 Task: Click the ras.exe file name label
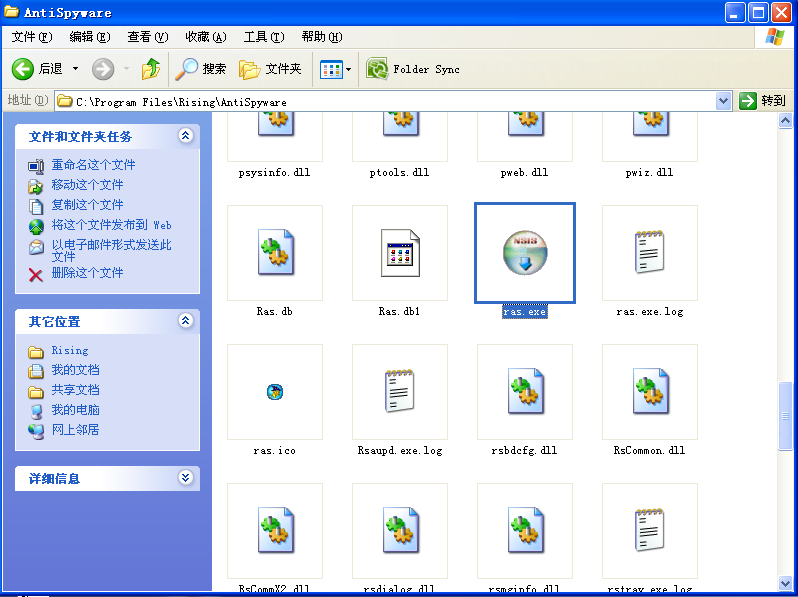525,311
